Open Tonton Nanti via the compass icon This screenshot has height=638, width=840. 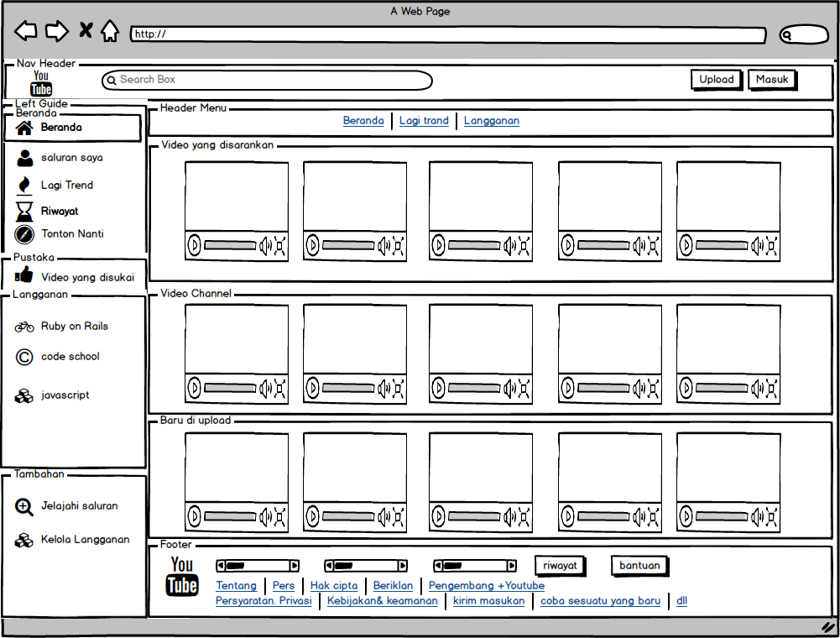pyautogui.click(x=24, y=234)
